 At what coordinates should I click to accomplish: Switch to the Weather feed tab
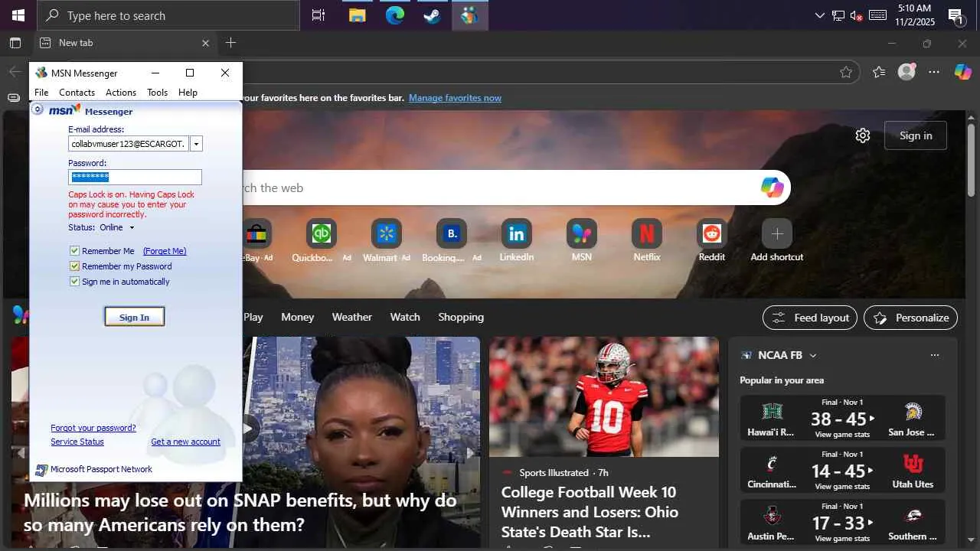coord(352,317)
